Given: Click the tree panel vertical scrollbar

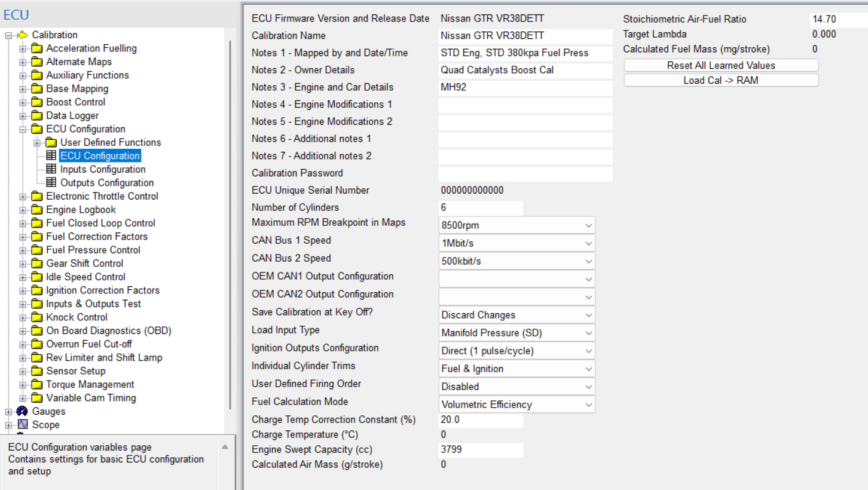Looking at the screenshot, I should click(230, 224).
